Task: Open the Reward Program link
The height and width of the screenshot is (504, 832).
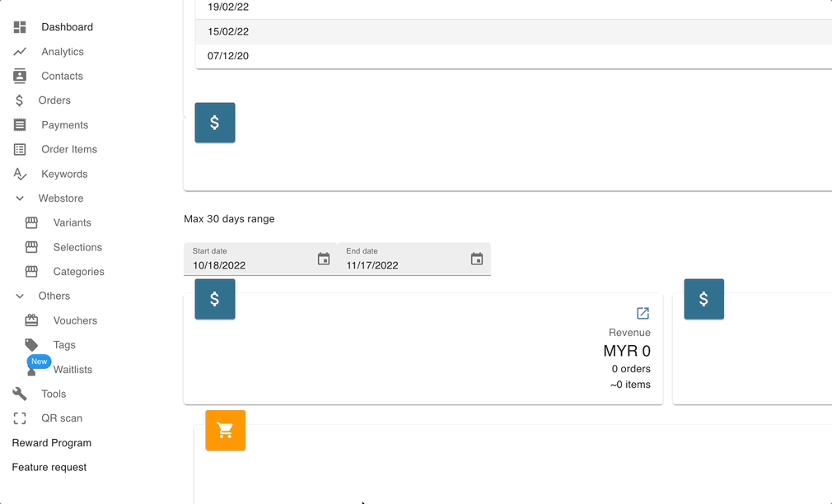Action: [x=51, y=443]
